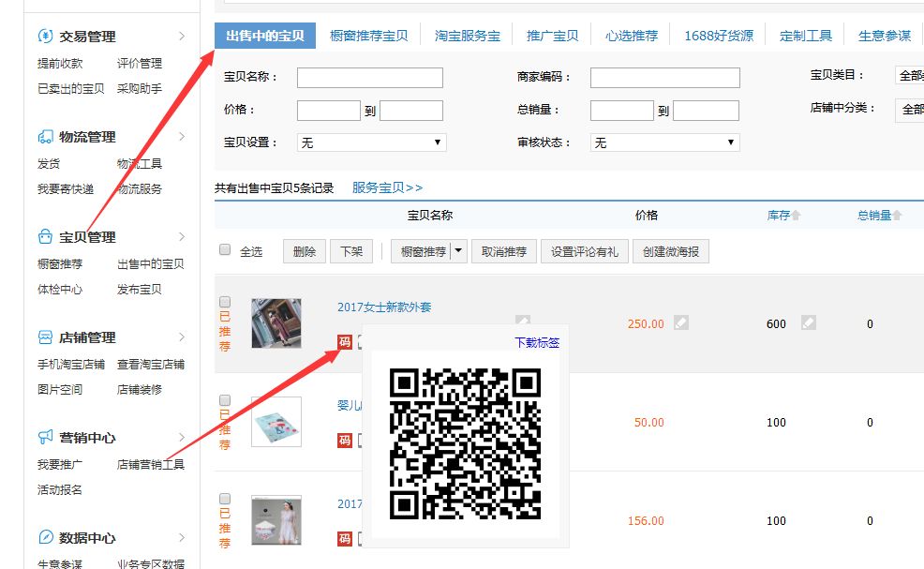
Task: Click the 码 QR icon beside 156.00 item
Action: (345, 539)
